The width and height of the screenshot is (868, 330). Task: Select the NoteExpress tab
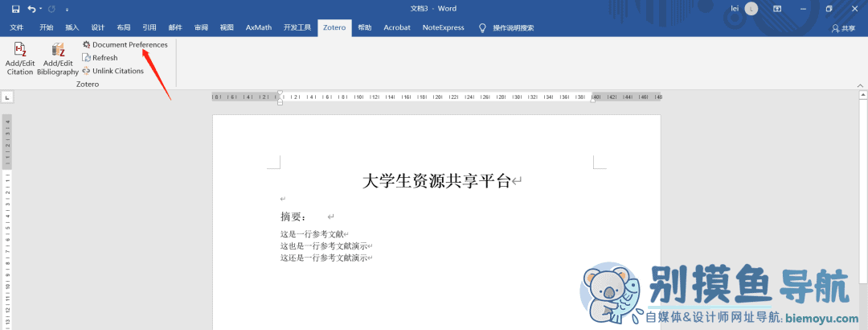(443, 27)
